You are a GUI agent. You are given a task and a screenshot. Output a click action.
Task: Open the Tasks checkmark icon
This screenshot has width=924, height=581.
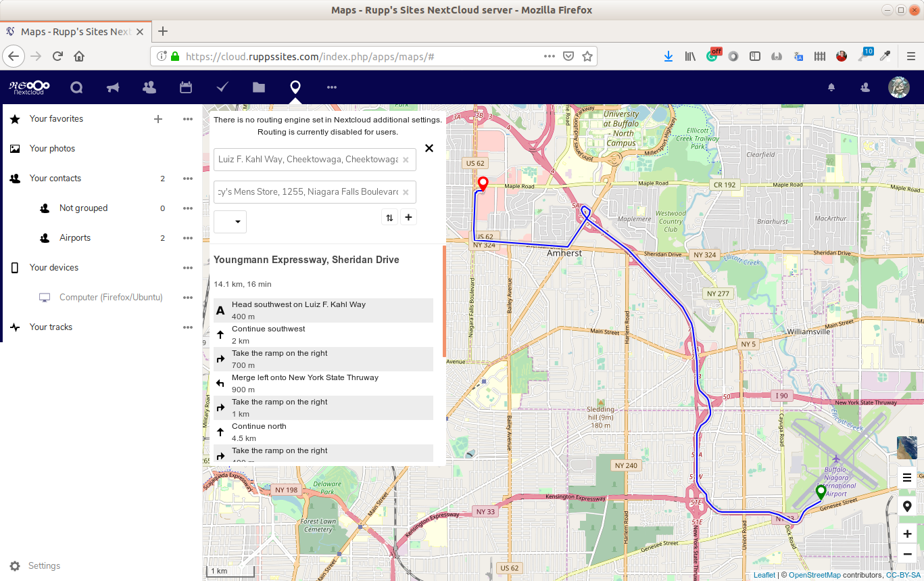(x=222, y=87)
